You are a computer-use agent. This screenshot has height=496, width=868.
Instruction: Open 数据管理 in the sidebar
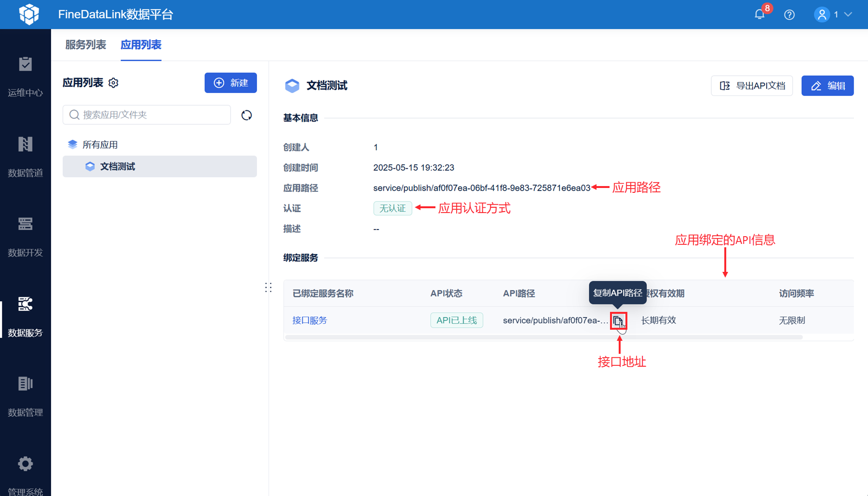click(25, 397)
